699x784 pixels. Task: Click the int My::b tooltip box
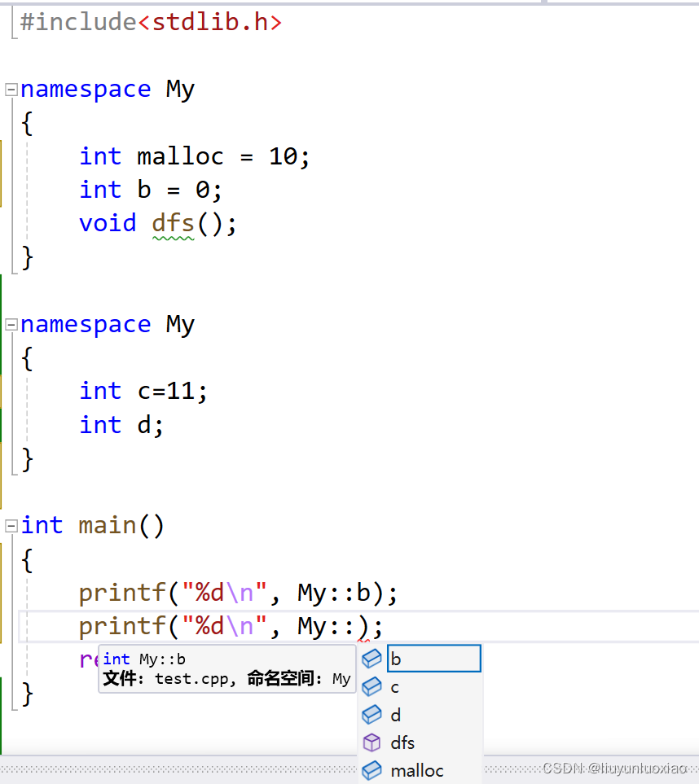(x=226, y=668)
